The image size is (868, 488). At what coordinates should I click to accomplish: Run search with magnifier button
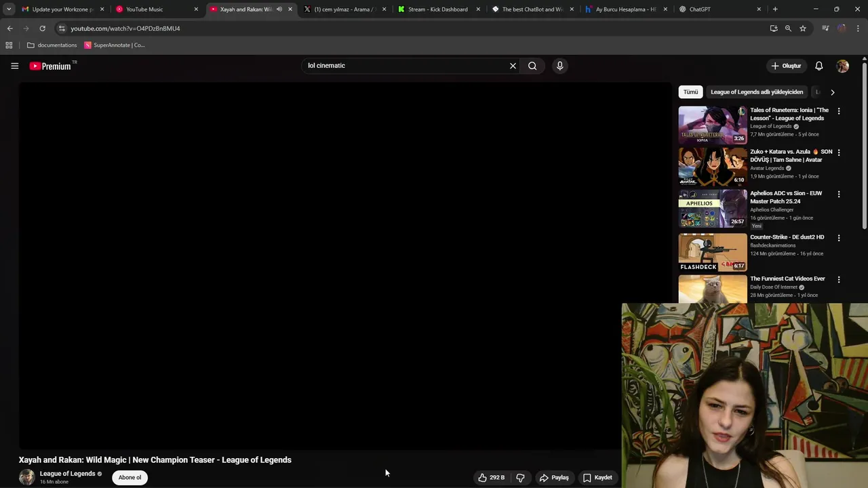click(532, 66)
